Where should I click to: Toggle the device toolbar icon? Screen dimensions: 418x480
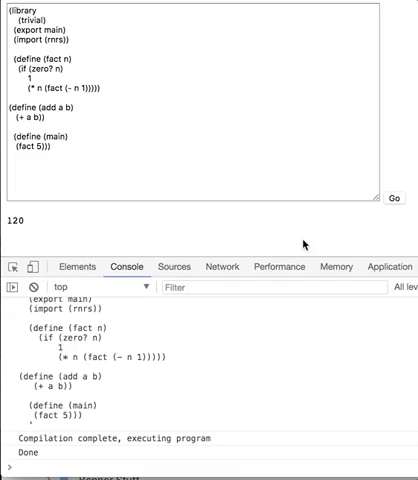pyautogui.click(x=33, y=267)
